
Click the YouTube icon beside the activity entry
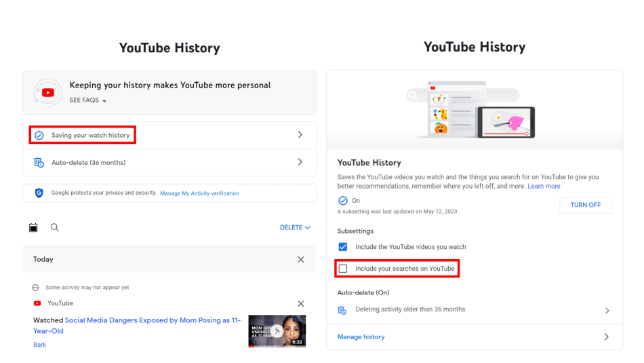pos(37,303)
